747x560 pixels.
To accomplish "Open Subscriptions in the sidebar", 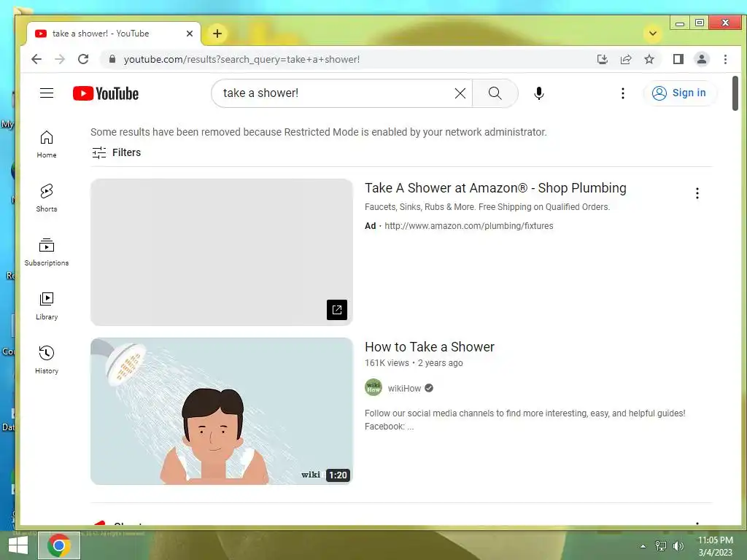I will tap(47, 252).
